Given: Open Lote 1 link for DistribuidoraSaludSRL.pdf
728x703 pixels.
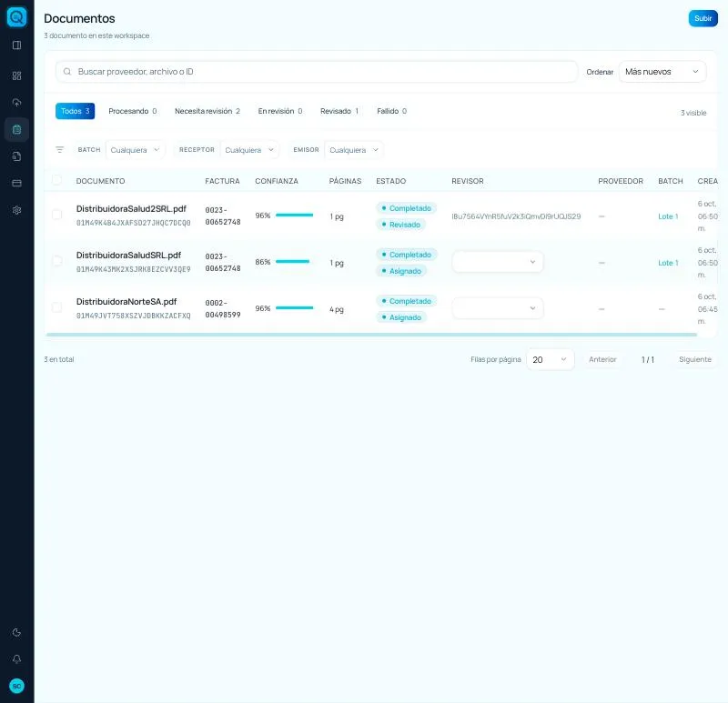Looking at the screenshot, I should click(x=668, y=263).
